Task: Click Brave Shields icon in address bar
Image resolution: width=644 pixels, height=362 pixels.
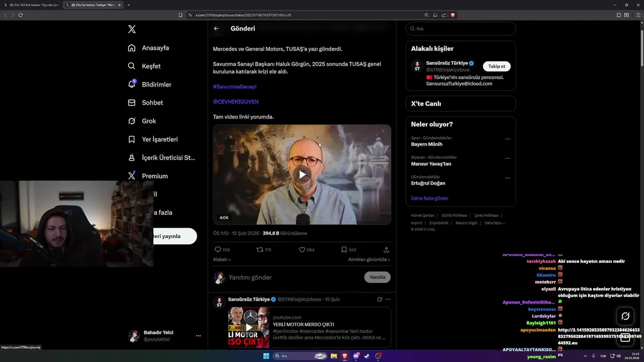Action: coord(453,15)
